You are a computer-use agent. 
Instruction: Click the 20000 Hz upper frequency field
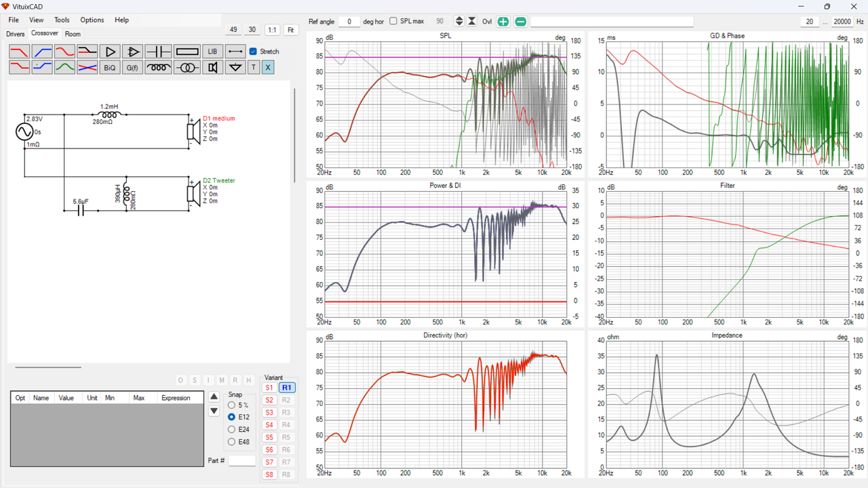842,22
